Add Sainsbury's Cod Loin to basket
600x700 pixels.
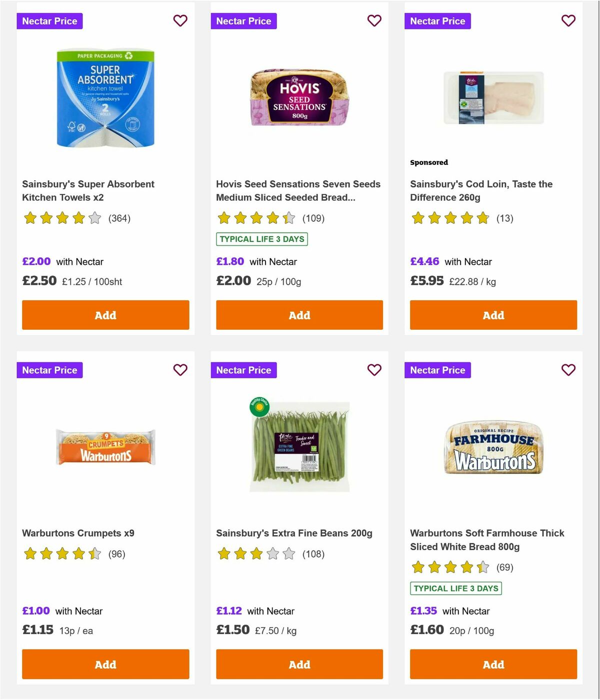(x=493, y=315)
